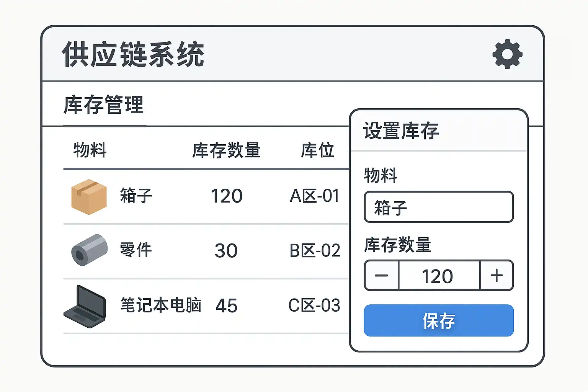Screen dimensions: 588x392
Task: Click location A区-01 in table
Action: tap(315, 196)
